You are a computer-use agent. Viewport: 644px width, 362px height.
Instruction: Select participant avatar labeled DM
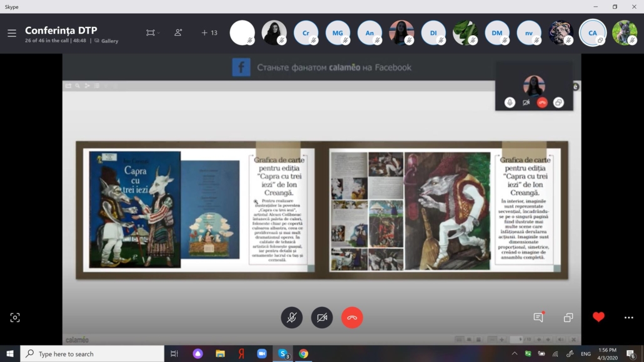tap(497, 33)
